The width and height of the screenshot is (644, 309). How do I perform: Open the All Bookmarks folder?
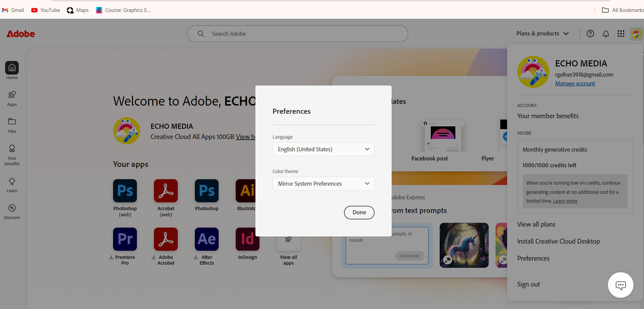tap(623, 10)
